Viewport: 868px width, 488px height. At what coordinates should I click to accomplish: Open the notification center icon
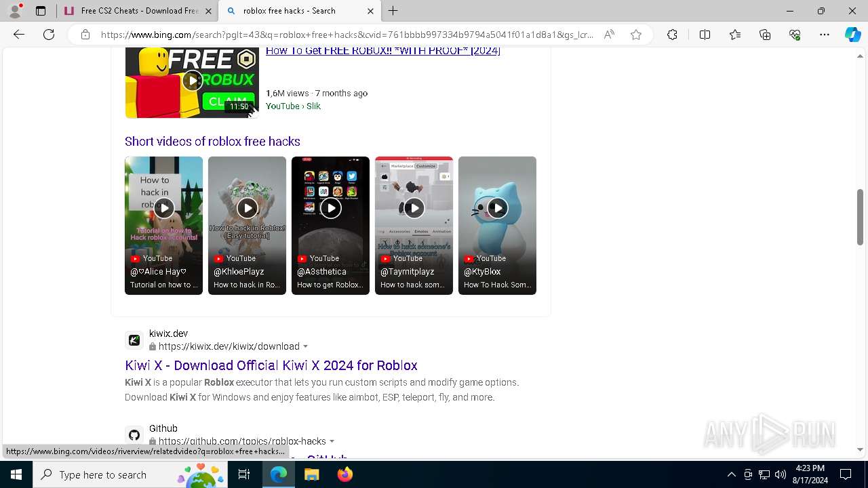846,474
